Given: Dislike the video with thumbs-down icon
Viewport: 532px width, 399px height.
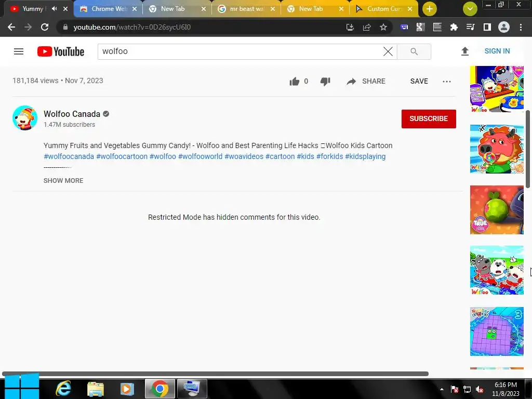Looking at the screenshot, I should (x=325, y=82).
